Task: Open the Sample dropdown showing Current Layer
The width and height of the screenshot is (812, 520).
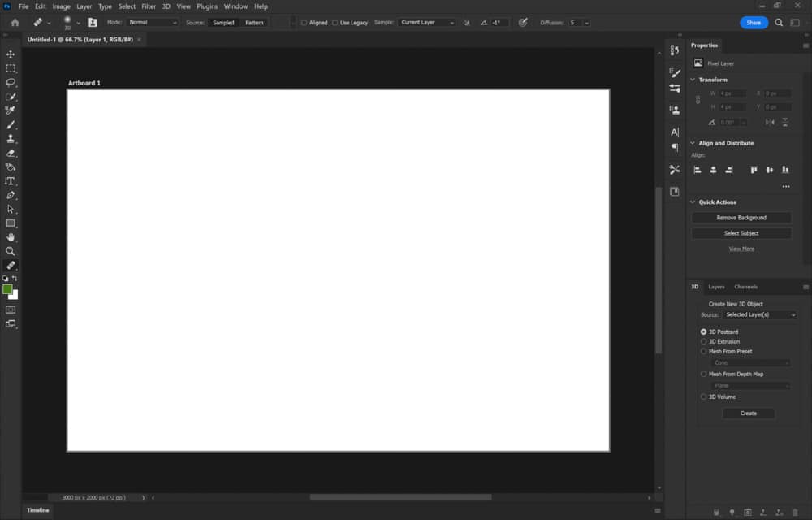Action: (427, 22)
